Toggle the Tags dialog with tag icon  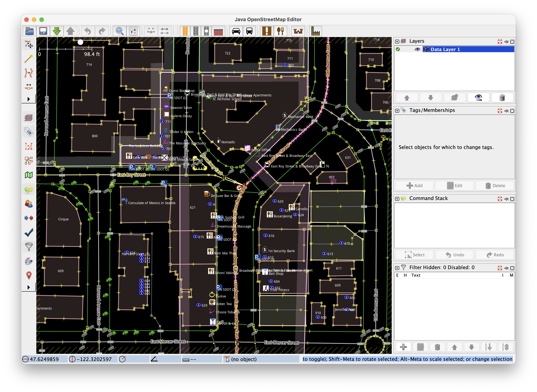coord(29,132)
